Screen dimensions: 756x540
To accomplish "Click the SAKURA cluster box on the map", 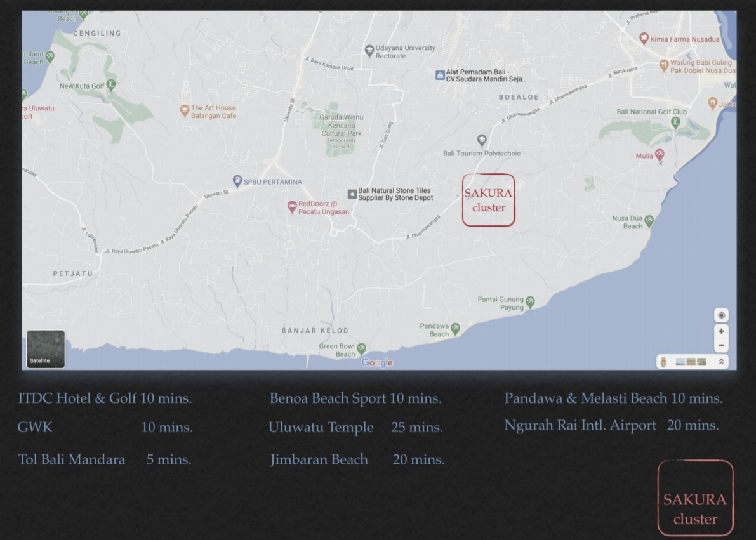I will (x=488, y=200).
